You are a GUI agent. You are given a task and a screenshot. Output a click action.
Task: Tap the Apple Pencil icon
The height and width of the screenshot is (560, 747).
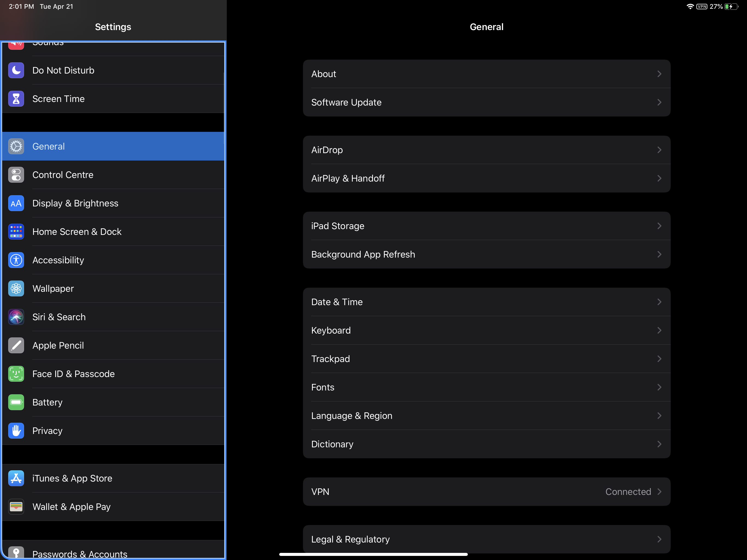[x=16, y=345]
